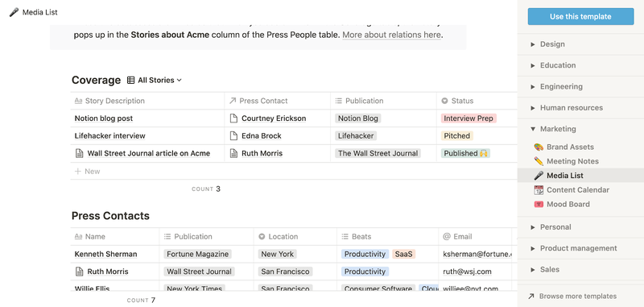Screen dimensions: 644x307
Task: Click the microphone icon in sidebar Media List
Action: [539, 176]
